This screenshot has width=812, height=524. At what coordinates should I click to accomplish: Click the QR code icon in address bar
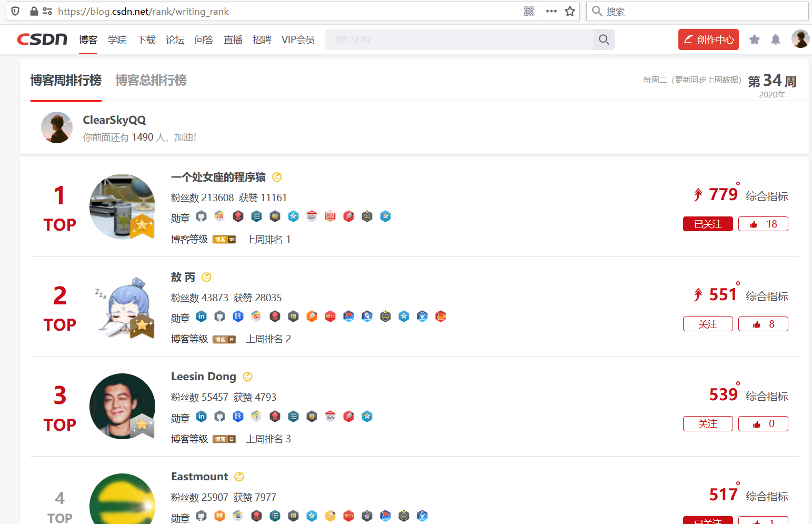pos(529,11)
